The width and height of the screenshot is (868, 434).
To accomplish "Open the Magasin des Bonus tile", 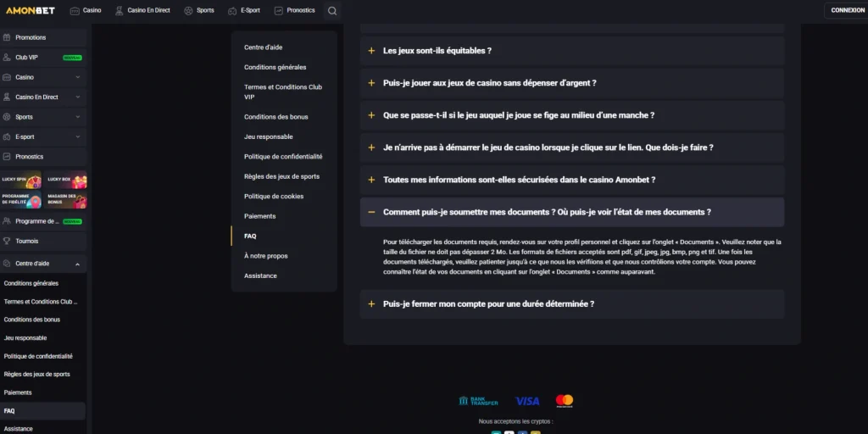I will (66, 199).
